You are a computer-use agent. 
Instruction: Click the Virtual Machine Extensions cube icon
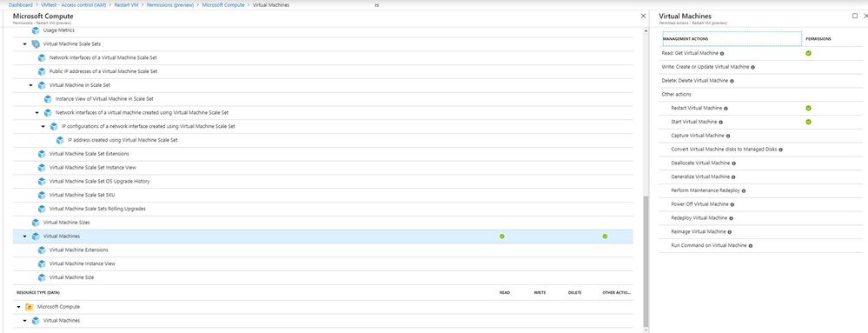point(42,250)
